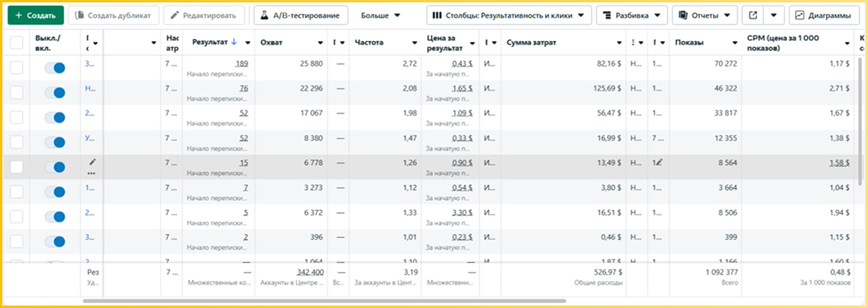The image size is (868, 308).
Task: Expand the Отчеты dropdown
Action: 704,16
